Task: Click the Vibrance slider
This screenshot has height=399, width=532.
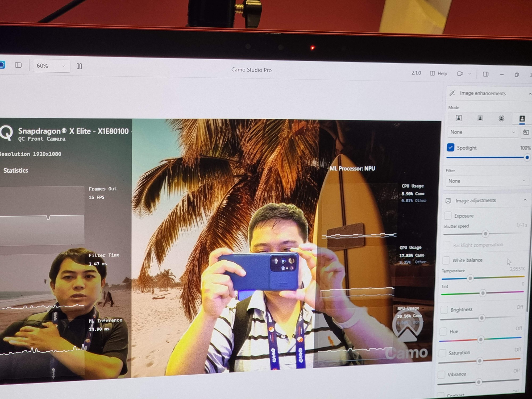Action: click(x=478, y=382)
